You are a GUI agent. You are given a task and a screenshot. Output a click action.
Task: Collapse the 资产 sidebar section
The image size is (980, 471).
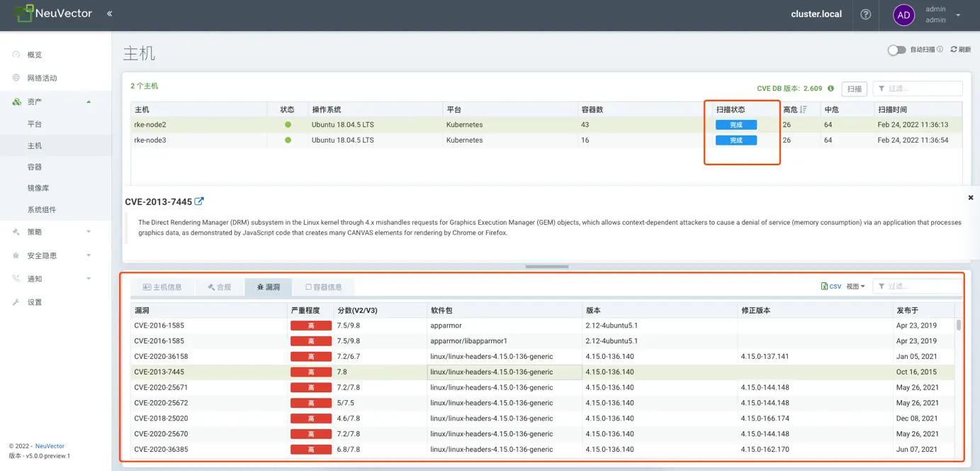click(x=89, y=101)
